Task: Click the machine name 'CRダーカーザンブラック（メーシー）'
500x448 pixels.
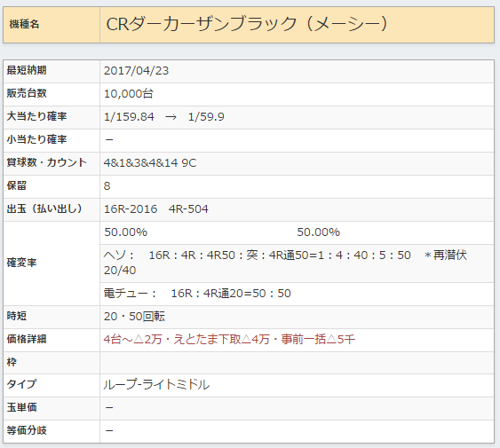Action: 247,24
